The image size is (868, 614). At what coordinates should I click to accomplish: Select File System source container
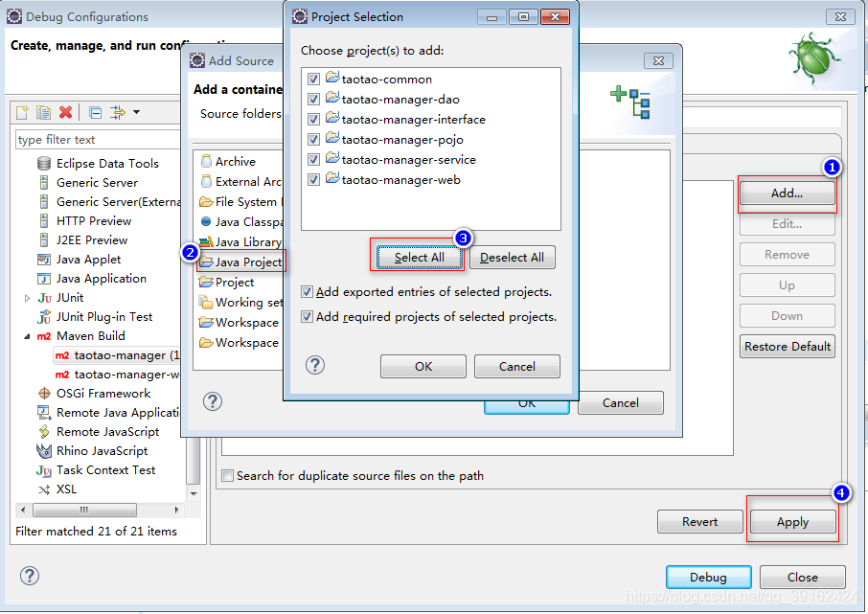[241, 202]
